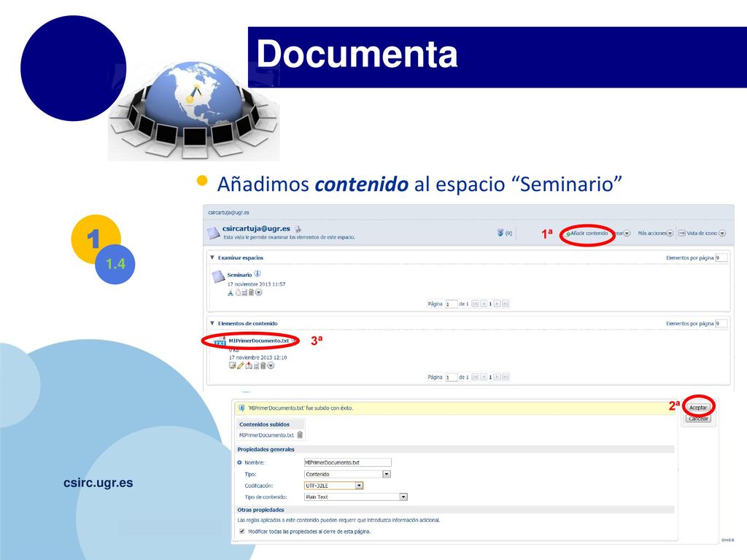
Task: Cut the Seminario space with scissors icon
Action: pos(231,292)
